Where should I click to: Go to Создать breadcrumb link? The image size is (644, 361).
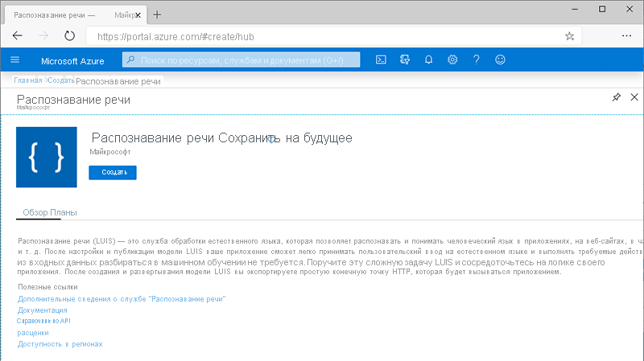(x=61, y=80)
